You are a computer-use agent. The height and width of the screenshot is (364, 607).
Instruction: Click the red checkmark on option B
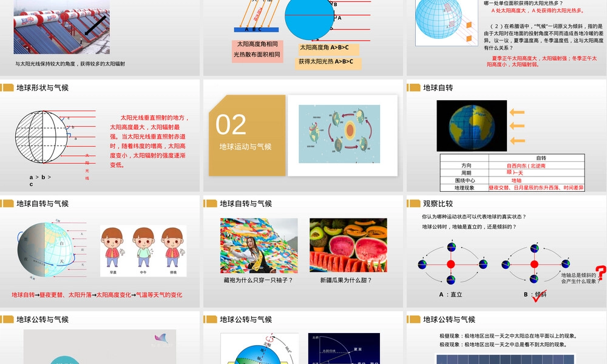539,296
